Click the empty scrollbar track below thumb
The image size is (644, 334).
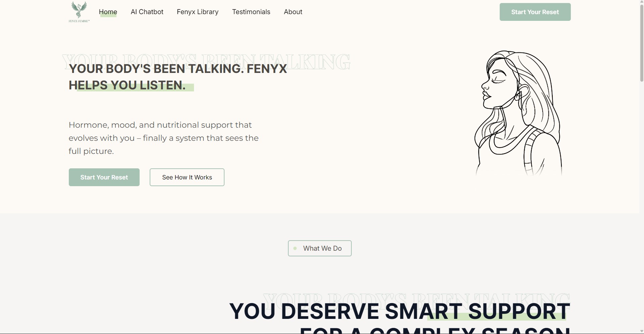[642, 205]
